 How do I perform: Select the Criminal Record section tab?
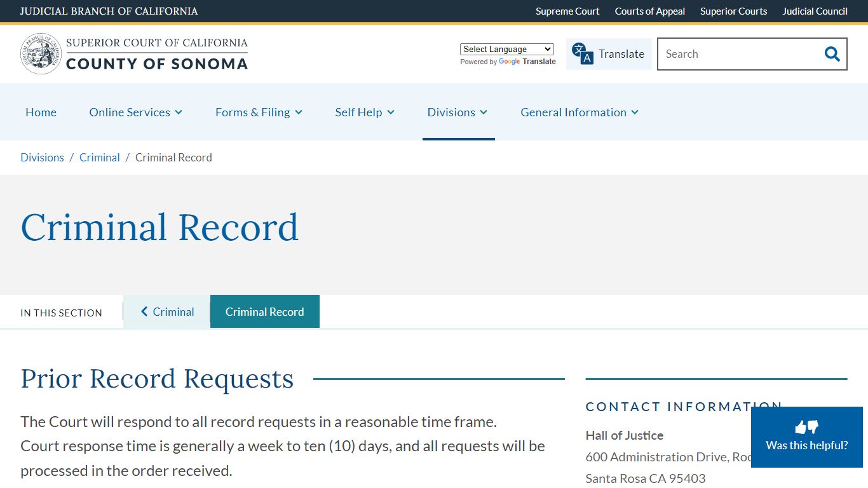coord(265,311)
